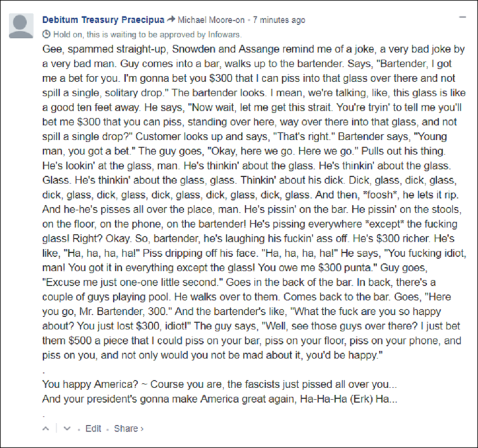Click the clock icon beside pending notice
The width and height of the screenshot is (478, 448).
click(46, 33)
